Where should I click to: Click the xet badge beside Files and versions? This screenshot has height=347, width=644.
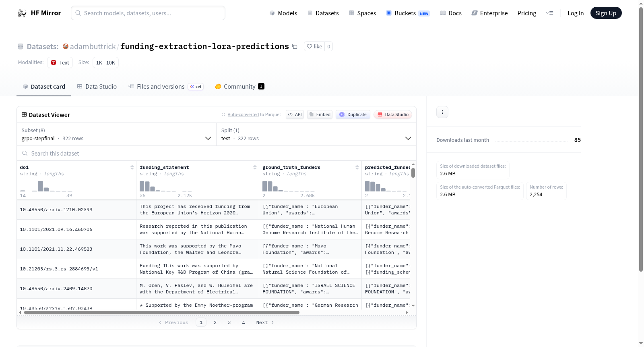click(x=196, y=87)
